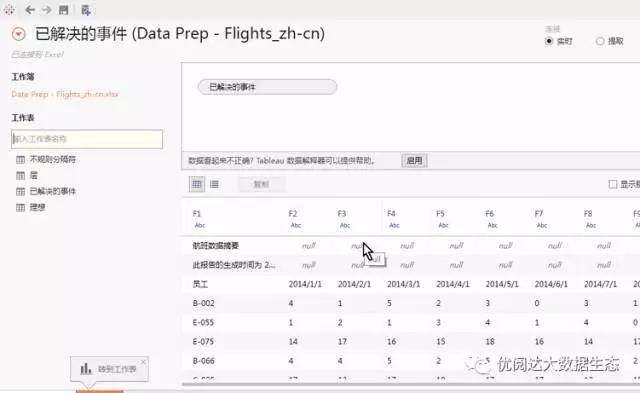Click the 2014/2/1 date cell
The image size is (640, 393).
tap(354, 284)
